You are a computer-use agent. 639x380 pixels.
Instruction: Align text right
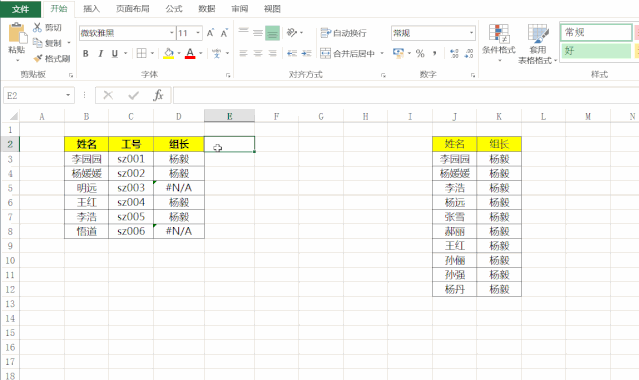point(272,53)
